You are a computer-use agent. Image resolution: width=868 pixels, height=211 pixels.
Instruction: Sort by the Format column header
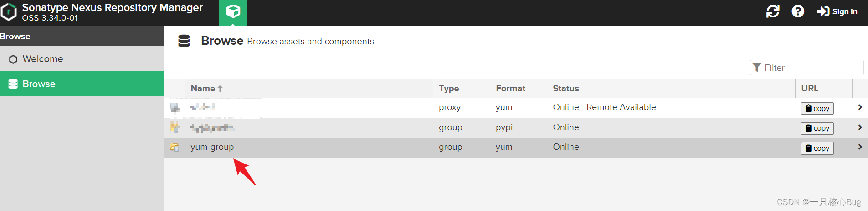tap(510, 89)
